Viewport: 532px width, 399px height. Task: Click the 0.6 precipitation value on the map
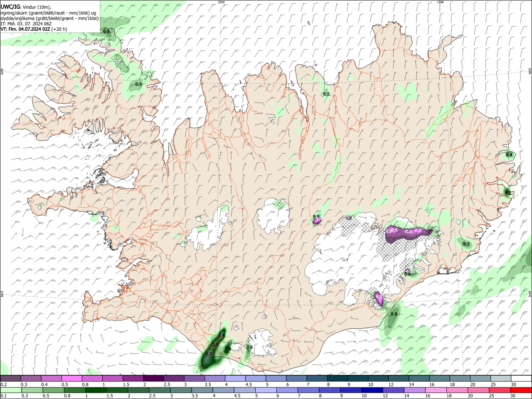pos(106,32)
